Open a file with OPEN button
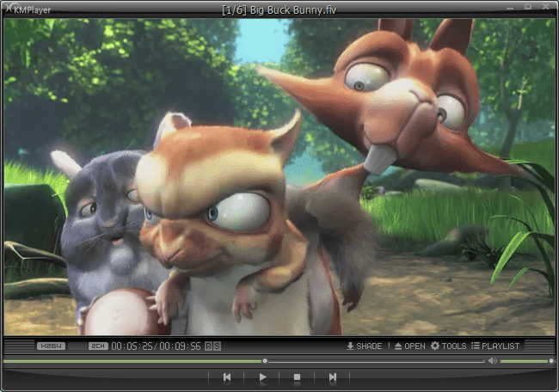The height and width of the screenshot is (392, 559). 410,346
